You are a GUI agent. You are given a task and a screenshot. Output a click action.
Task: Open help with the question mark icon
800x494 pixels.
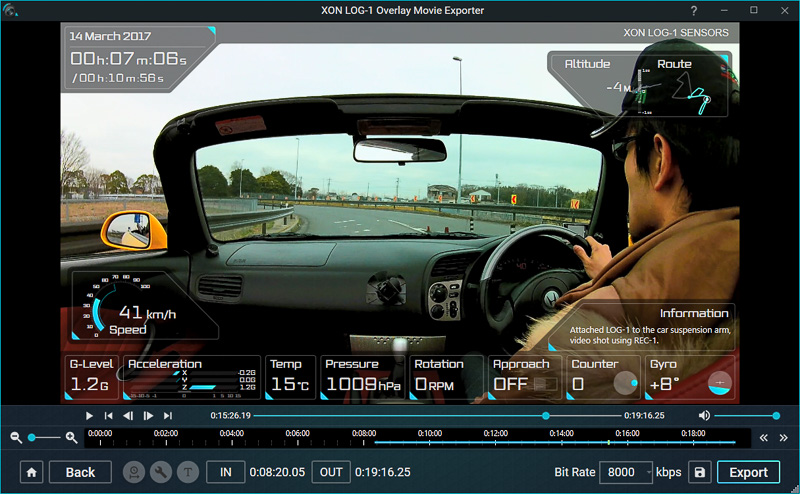(x=693, y=11)
